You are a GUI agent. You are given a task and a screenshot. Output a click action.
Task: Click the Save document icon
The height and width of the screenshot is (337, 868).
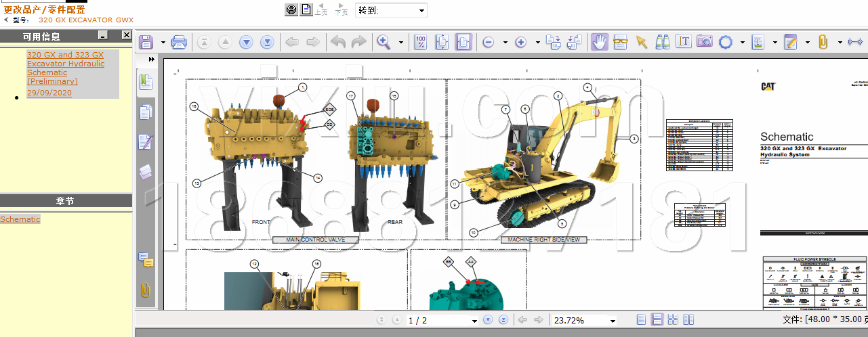(x=146, y=42)
